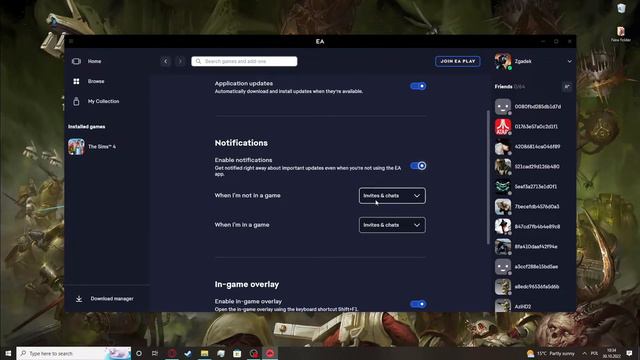This screenshot has width=640, height=360.
Task: Click the My Collection bag icon
Action: [76, 101]
